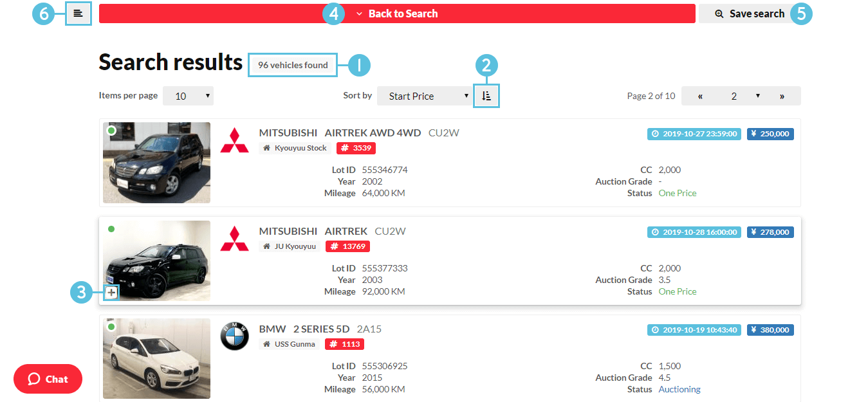Open the Chat bubble button

tap(48, 379)
